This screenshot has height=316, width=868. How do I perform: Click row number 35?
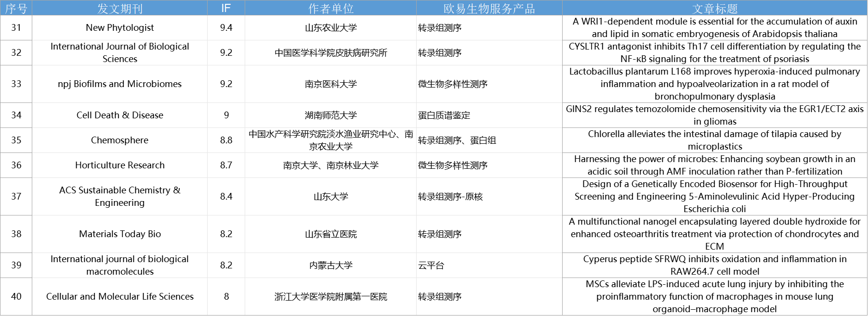(x=16, y=140)
